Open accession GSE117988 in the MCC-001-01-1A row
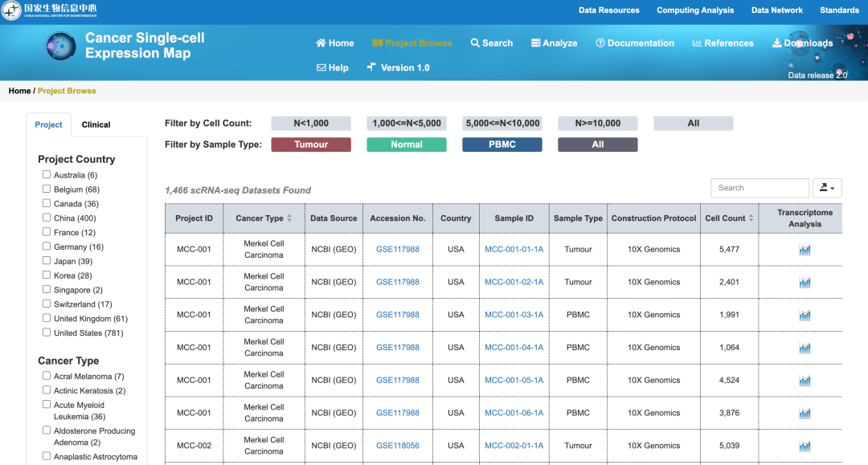The width and height of the screenshot is (868, 465). click(398, 249)
